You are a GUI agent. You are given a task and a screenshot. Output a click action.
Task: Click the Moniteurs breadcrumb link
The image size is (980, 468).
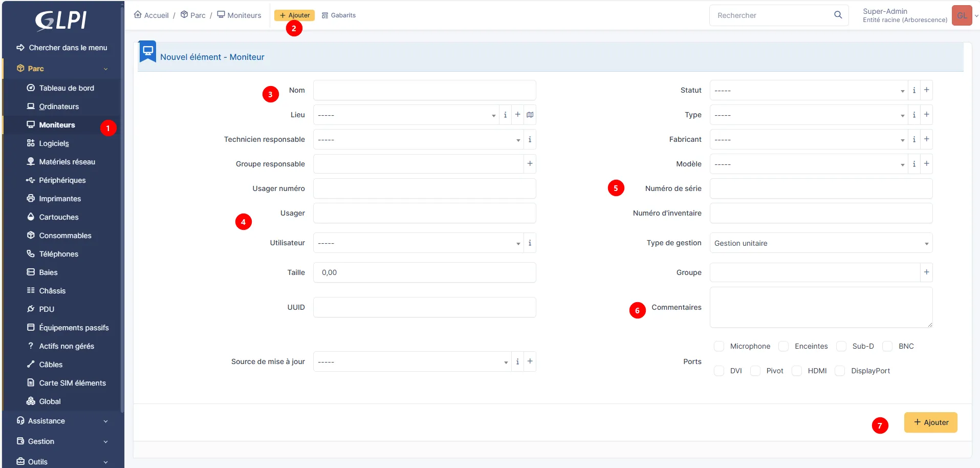pyautogui.click(x=239, y=15)
